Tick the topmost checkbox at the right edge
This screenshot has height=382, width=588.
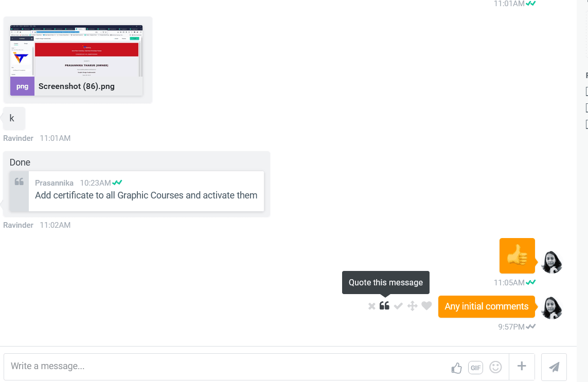[x=587, y=92]
